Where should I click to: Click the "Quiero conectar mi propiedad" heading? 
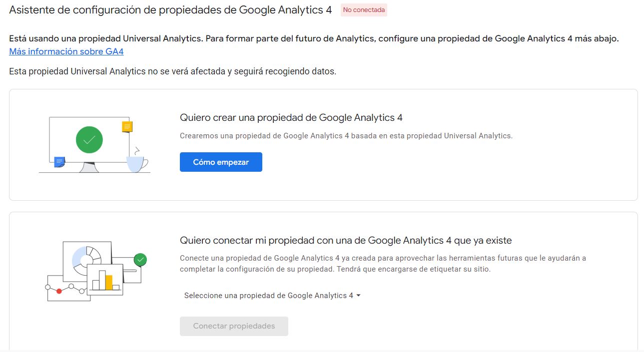click(x=345, y=241)
